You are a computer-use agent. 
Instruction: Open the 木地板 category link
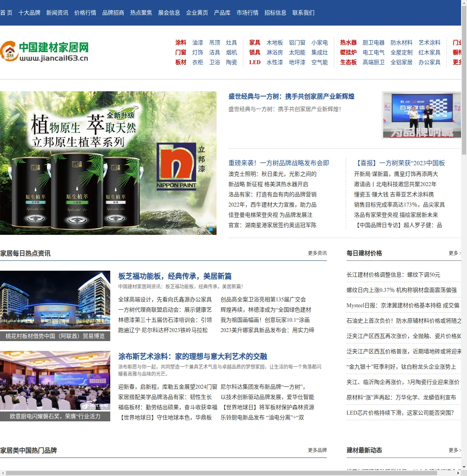tap(275, 42)
